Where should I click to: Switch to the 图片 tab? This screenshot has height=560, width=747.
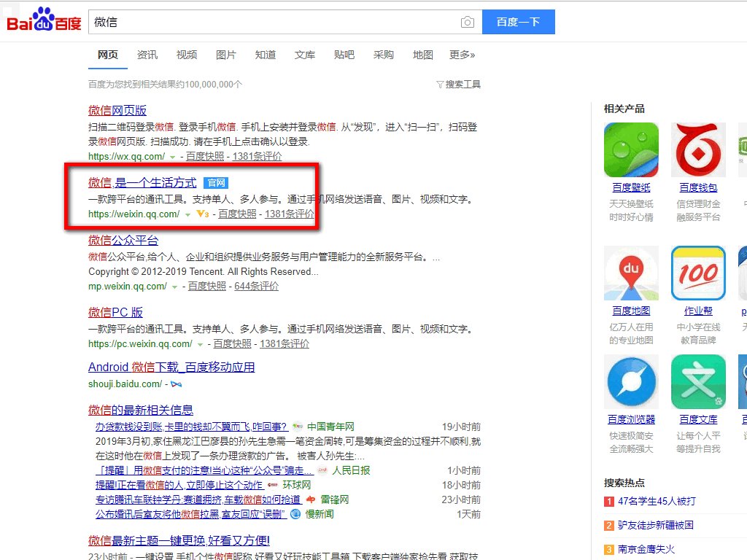click(x=226, y=54)
